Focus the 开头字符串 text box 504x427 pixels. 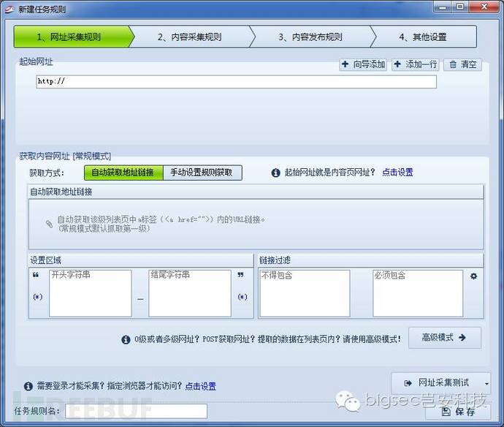pos(91,293)
